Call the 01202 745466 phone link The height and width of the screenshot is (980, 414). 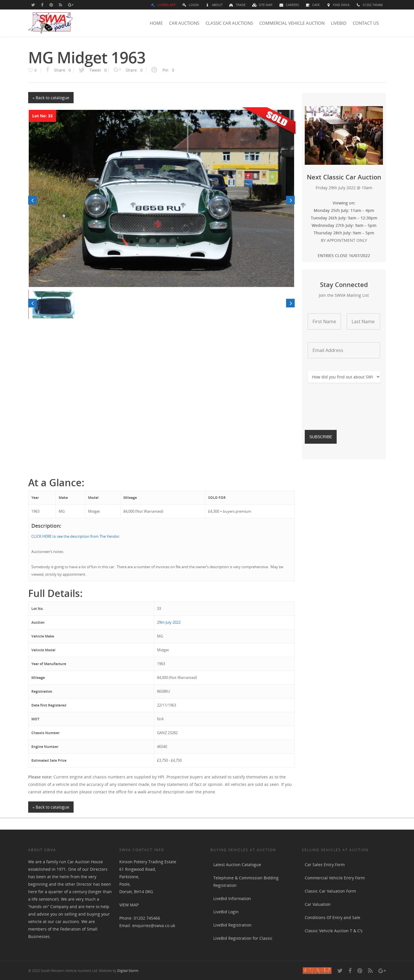point(370,5)
